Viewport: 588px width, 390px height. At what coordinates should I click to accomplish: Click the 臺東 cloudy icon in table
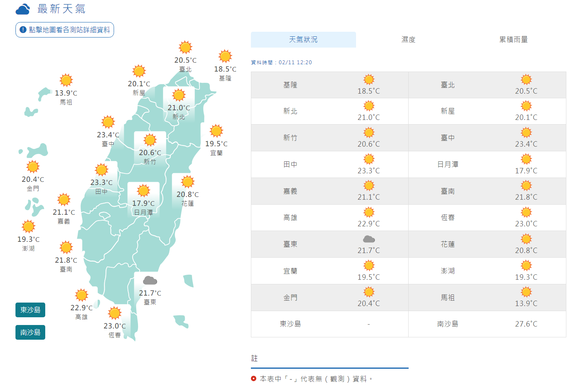[369, 239]
